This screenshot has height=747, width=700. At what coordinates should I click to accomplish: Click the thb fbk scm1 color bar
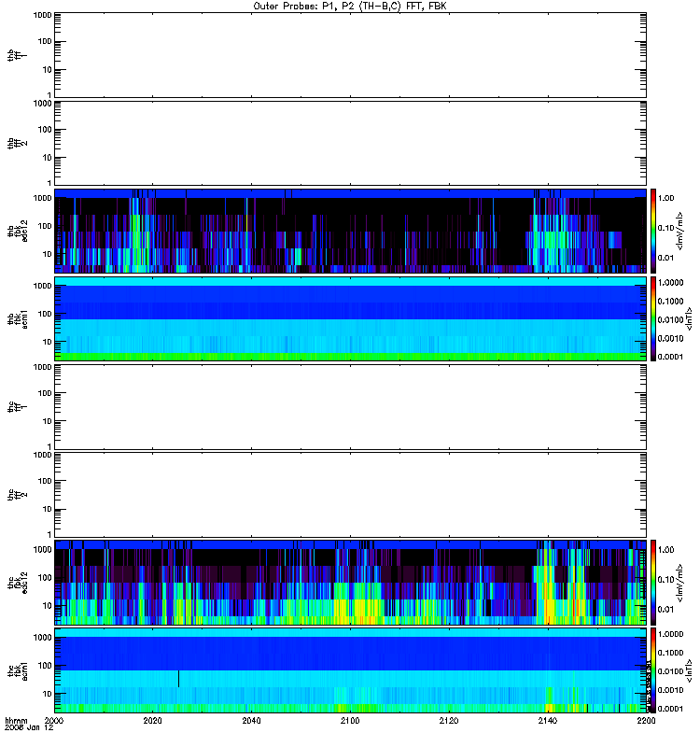tap(653, 318)
